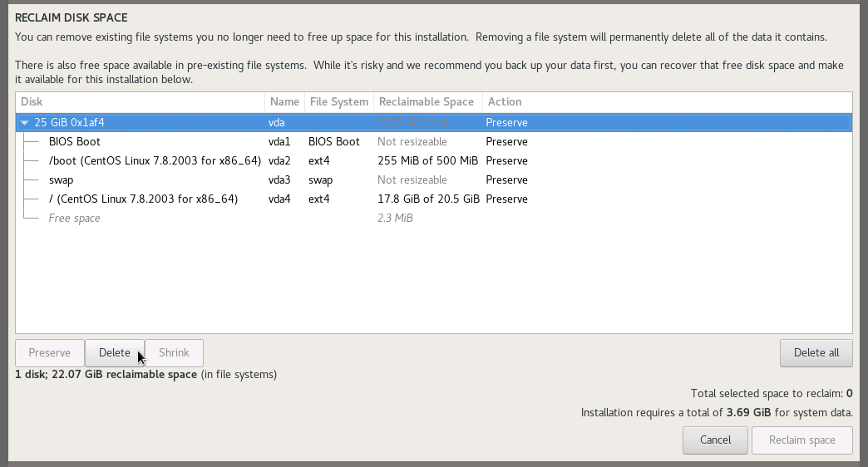Image resolution: width=868 pixels, height=467 pixels.
Task: Click the Shrink button
Action: (x=174, y=353)
